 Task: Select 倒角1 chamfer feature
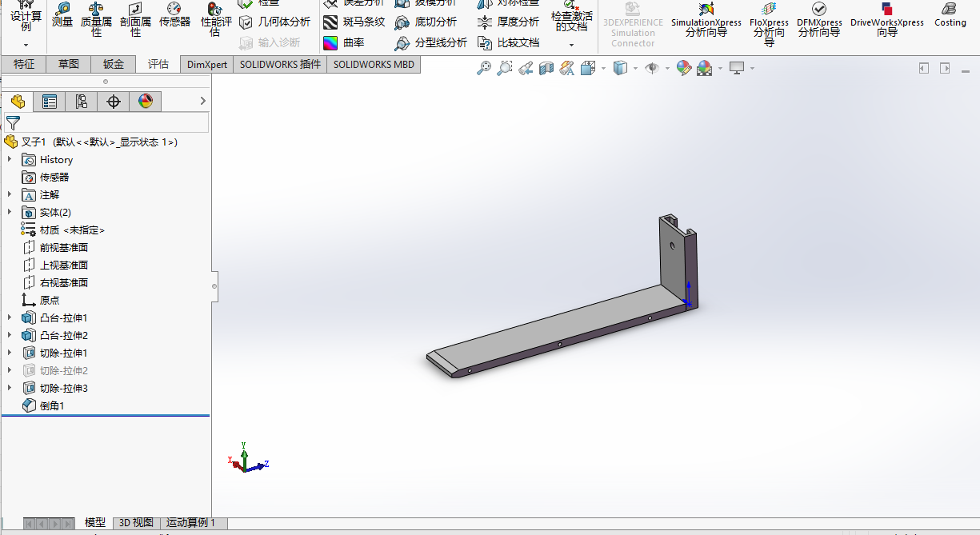point(43,405)
